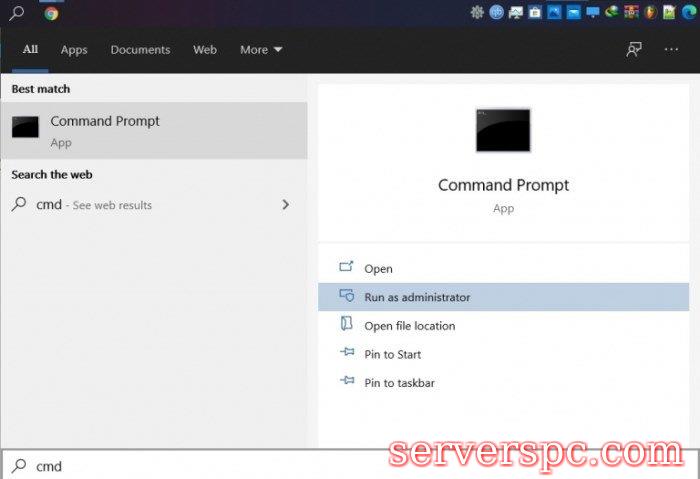This screenshot has width=700, height=479.
Task: Open the three-dot options menu
Action: click(x=671, y=50)
